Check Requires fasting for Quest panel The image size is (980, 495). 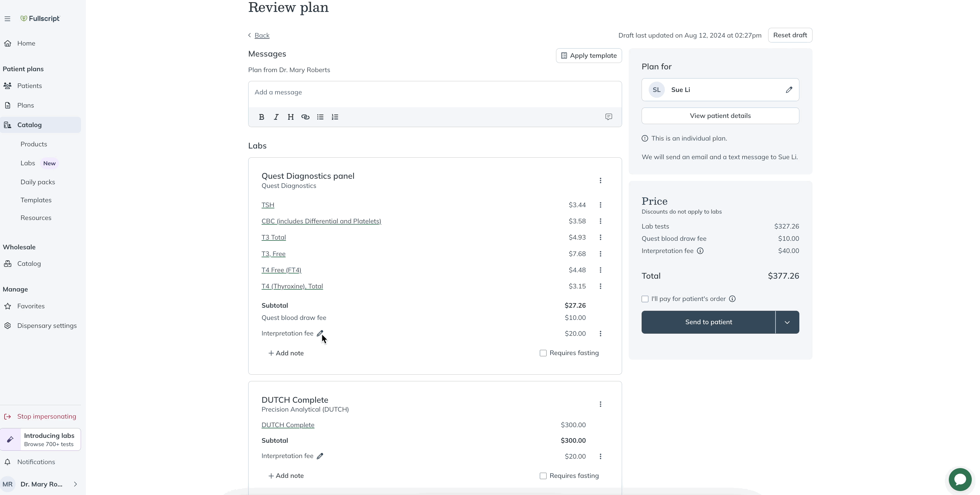[x=543, y=353]
